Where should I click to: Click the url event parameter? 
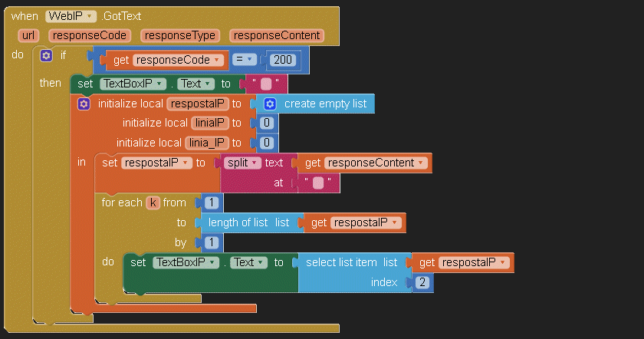point(29,35)
